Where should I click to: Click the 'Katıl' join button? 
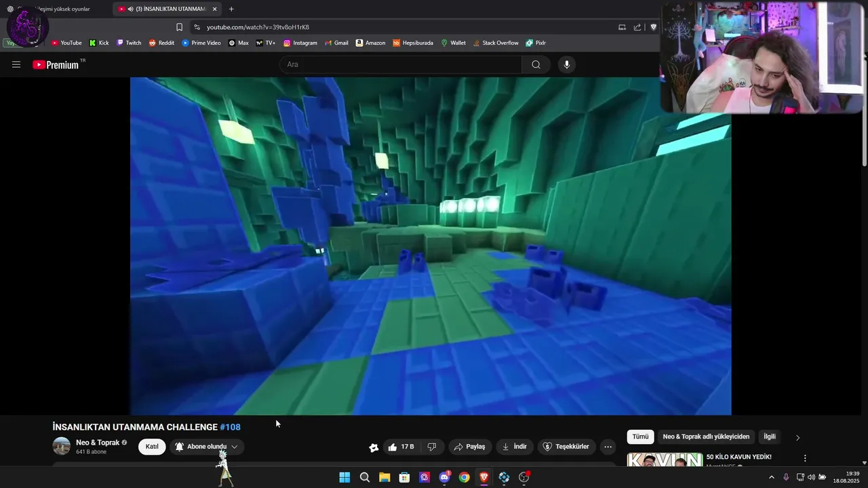[152, 447]
